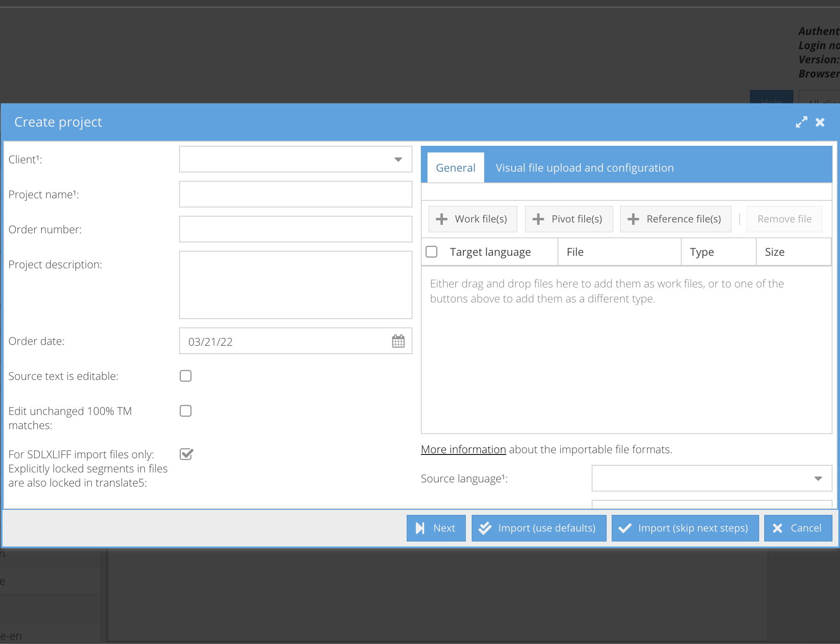Click Import (skip next steps) button
The width and height of the screenshot is (840, 644).
click(685, 528)
